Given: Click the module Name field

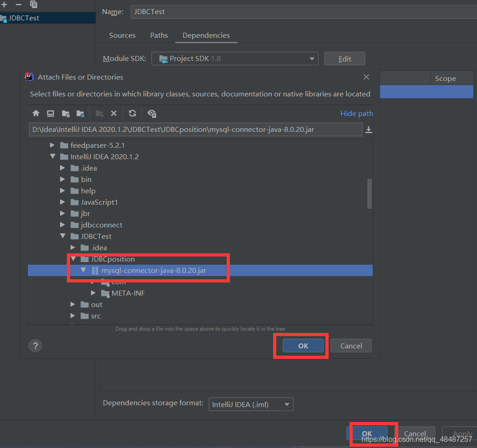Looking at the screenshot, I should click(x=304, y=12).
